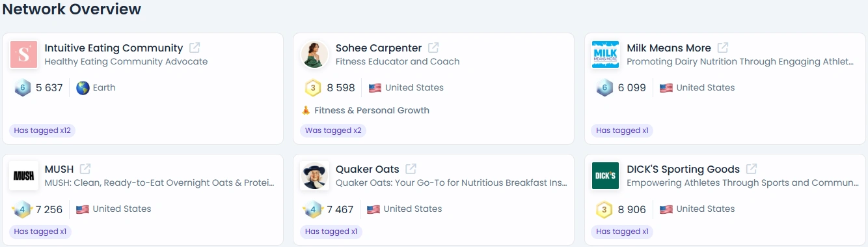Viewport: 868px width, 247px height.
Task: Select the Fitness & Personal Growth tag
Action: click(365, 110)
